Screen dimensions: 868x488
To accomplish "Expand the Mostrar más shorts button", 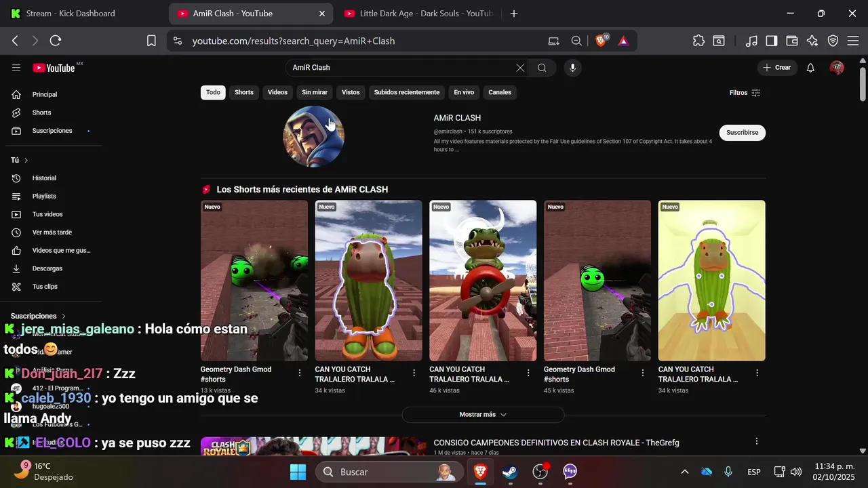I will pyautogui.click(x=483, y=414).
